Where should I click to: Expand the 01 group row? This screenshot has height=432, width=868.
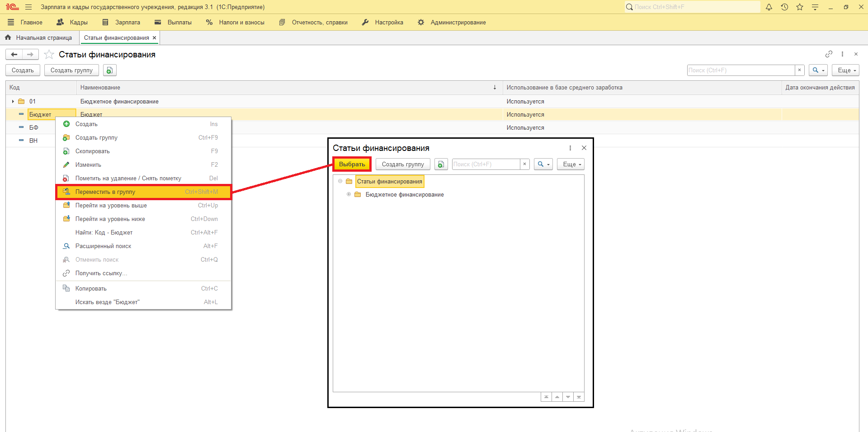pos(13,101)
